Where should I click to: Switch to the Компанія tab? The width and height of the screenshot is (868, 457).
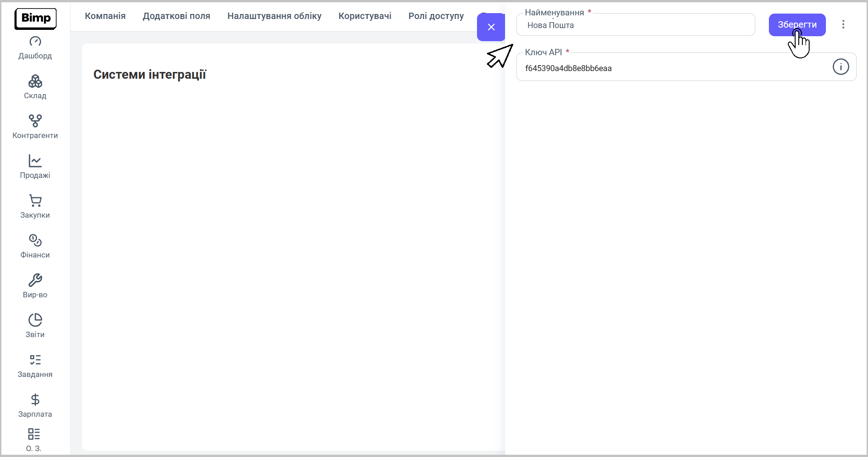[x=105, y=16]
